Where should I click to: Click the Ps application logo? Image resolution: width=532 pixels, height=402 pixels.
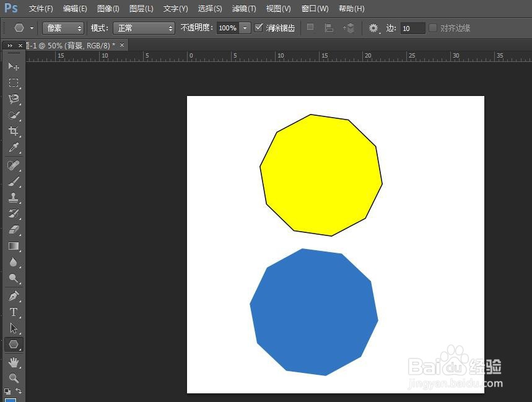tap(11, 8)
